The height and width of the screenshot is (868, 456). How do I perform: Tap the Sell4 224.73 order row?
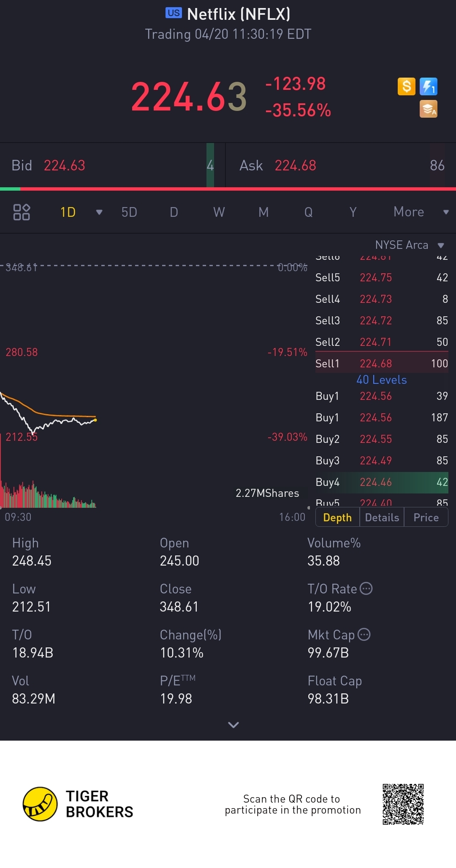(382, 299)
